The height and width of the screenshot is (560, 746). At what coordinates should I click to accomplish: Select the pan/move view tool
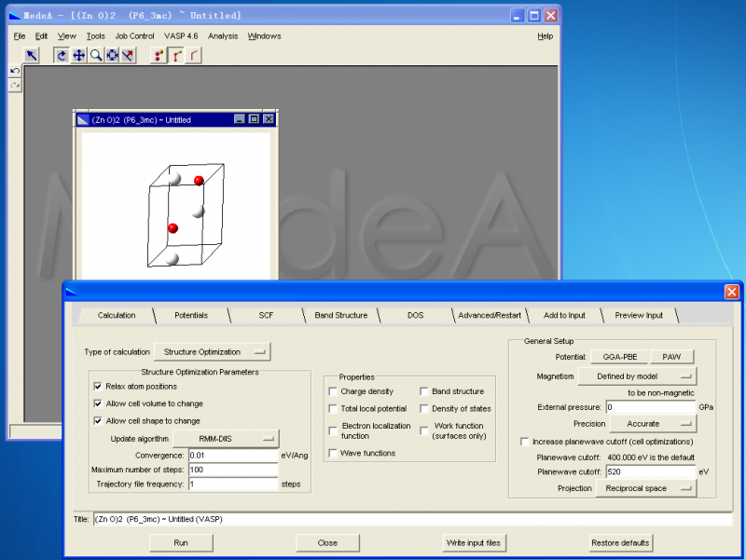[78, 55]
